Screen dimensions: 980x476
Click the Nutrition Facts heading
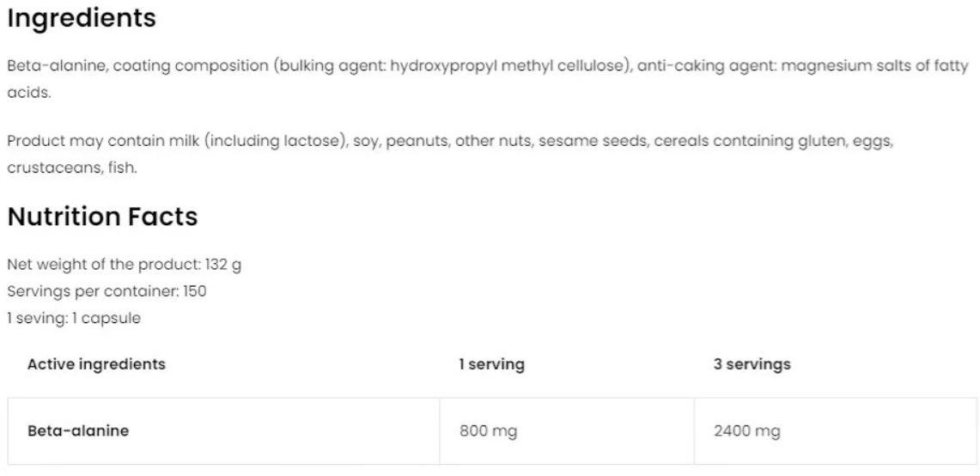pos(102,217)
